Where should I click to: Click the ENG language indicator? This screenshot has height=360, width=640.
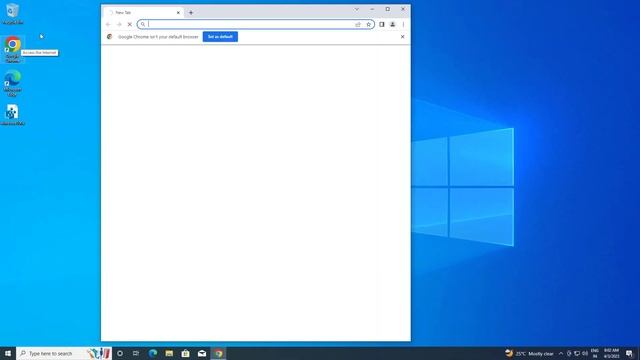point(595,353)
